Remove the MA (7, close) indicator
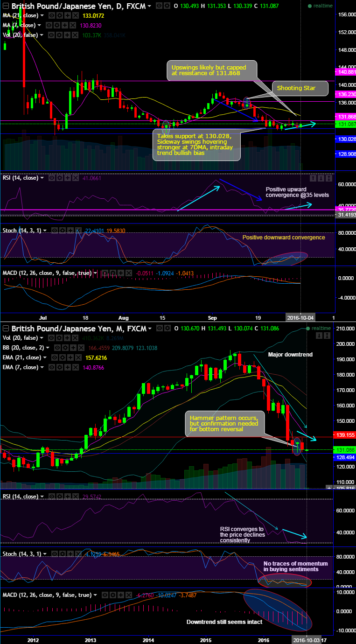Image resolution: width=356 pixels, height=644 pixels. (73, 25)
